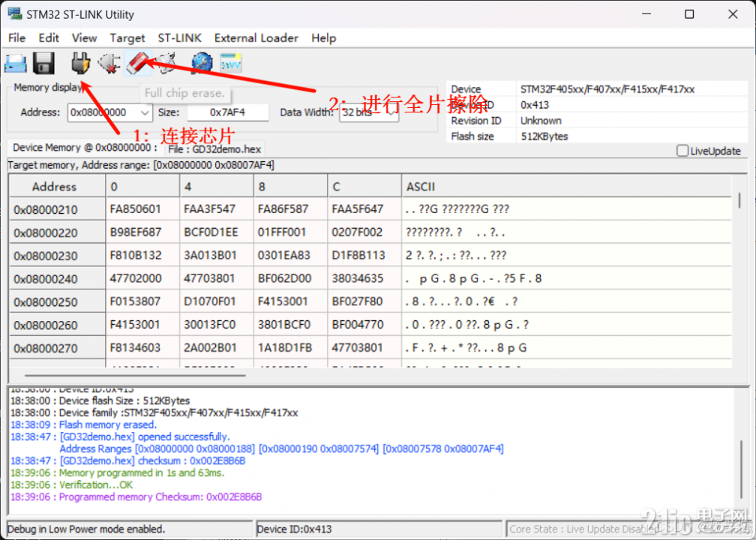Click log line Memory programmed in 1s
This screenshot has height=540, width=756.
pos(118,472)
